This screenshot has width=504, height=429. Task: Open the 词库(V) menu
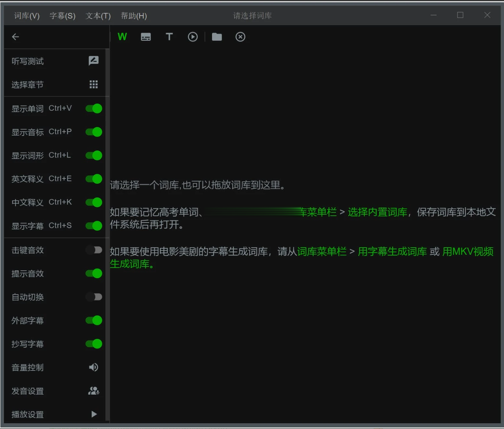click(x=27, y=16)
